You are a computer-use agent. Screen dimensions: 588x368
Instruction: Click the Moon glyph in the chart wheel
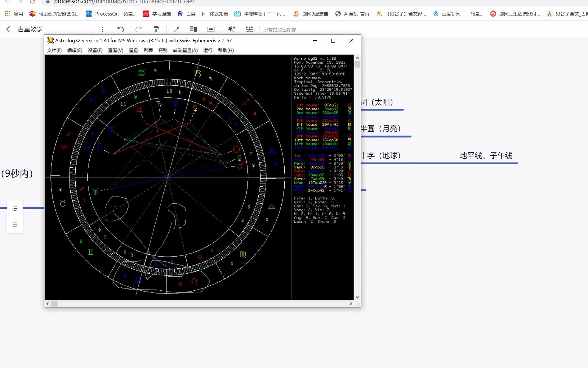pos(99,148)
